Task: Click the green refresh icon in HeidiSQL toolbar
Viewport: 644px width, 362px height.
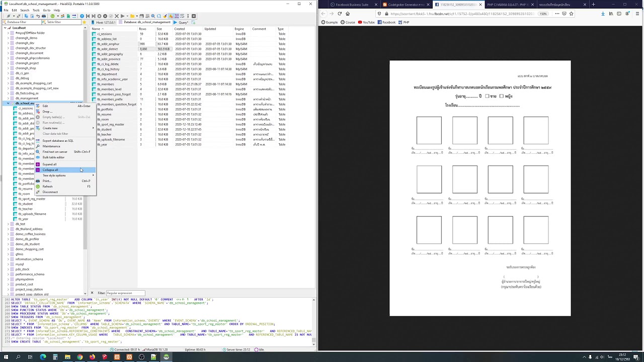Action: pos(52,16)
